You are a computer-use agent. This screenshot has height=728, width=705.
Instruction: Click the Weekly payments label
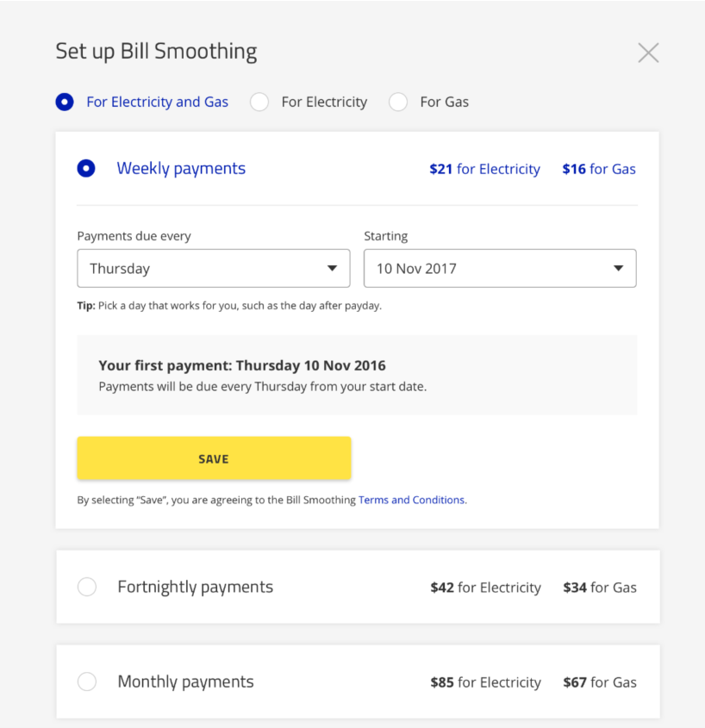pyautogui.click(x=181, y=169)
